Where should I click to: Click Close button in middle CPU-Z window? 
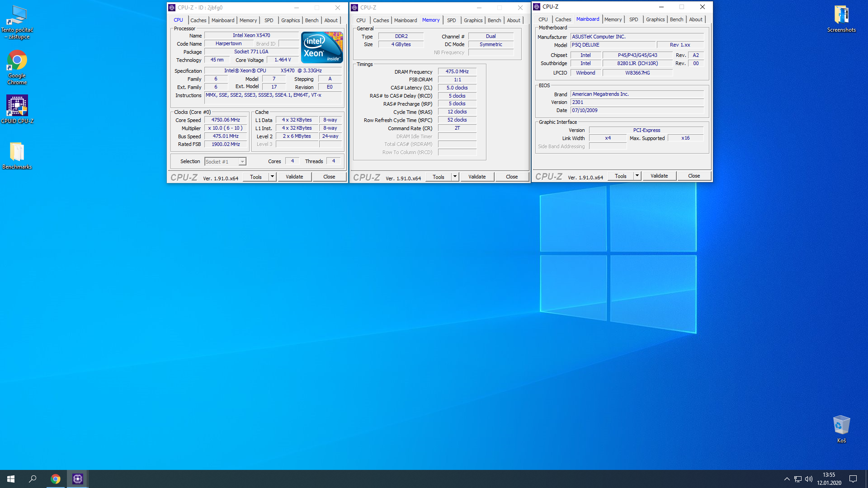click(512, 177)
